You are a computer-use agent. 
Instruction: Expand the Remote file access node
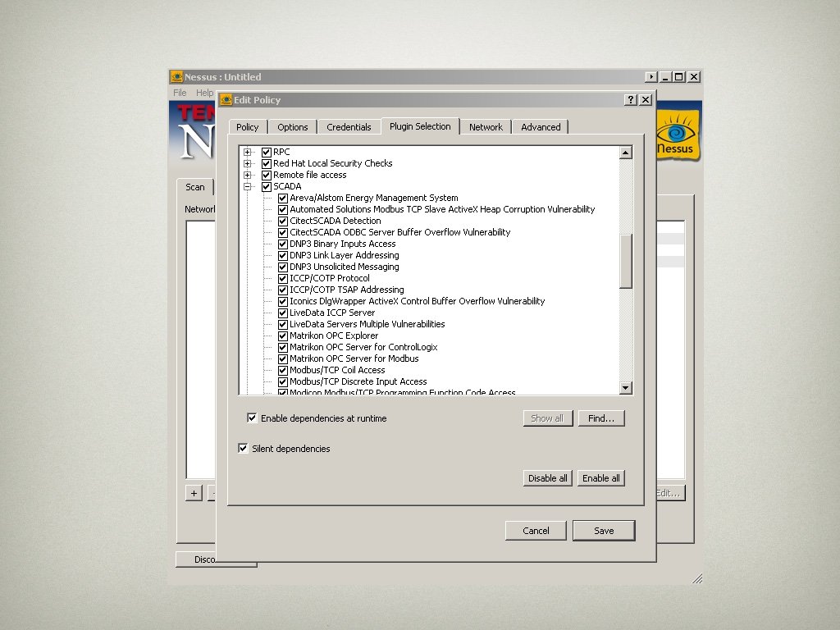coord(247,176)
